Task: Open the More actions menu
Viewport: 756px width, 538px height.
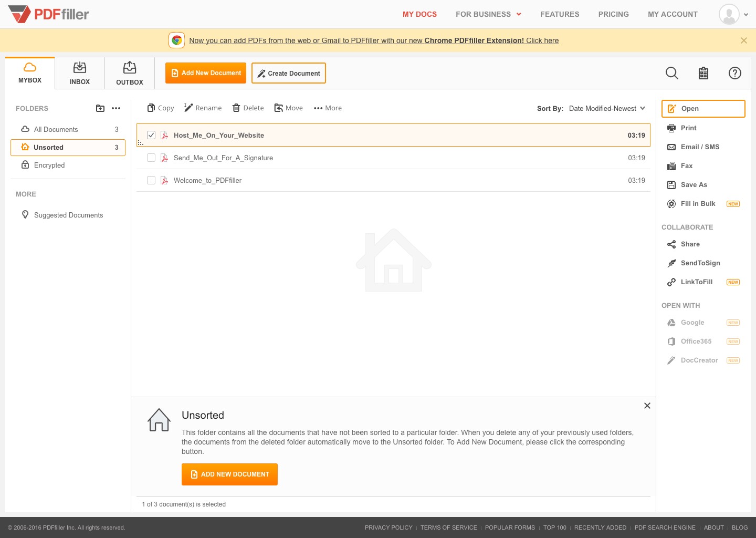Action: [328, 108]
